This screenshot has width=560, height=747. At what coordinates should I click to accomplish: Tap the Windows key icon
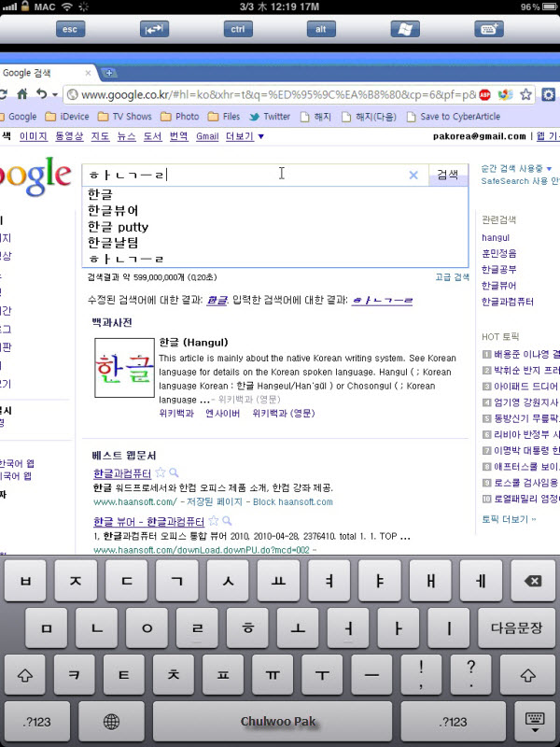(x=405, y=29)
